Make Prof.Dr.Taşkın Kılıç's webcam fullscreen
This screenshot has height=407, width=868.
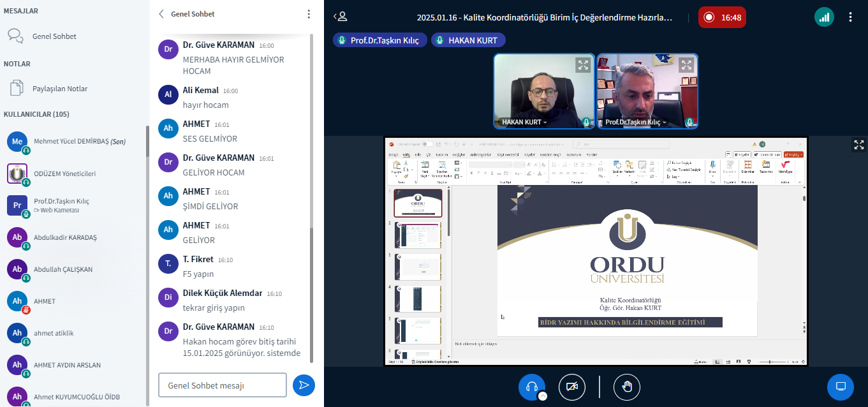coord(686,65)
